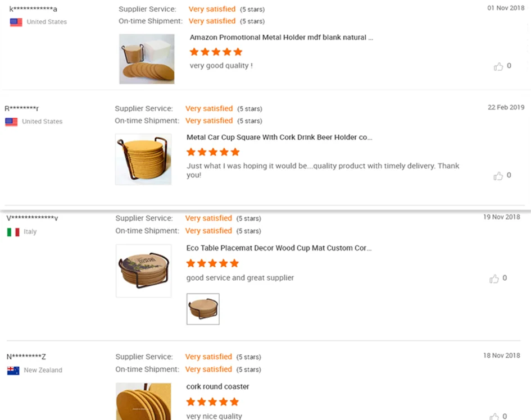Click star rating on Metal Car Cup review
The image size is (531, 420).
pos(213,152)
